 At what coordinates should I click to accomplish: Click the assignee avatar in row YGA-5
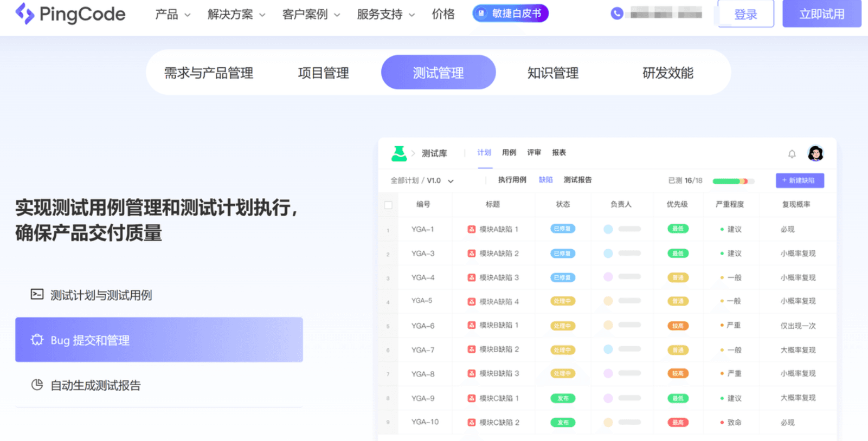[608, 301]
